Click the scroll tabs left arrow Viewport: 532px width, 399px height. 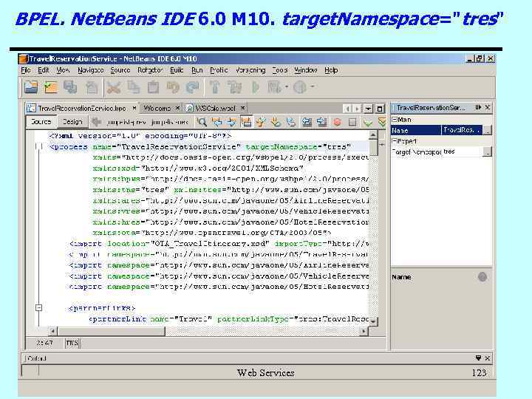[x=347, y=109]
